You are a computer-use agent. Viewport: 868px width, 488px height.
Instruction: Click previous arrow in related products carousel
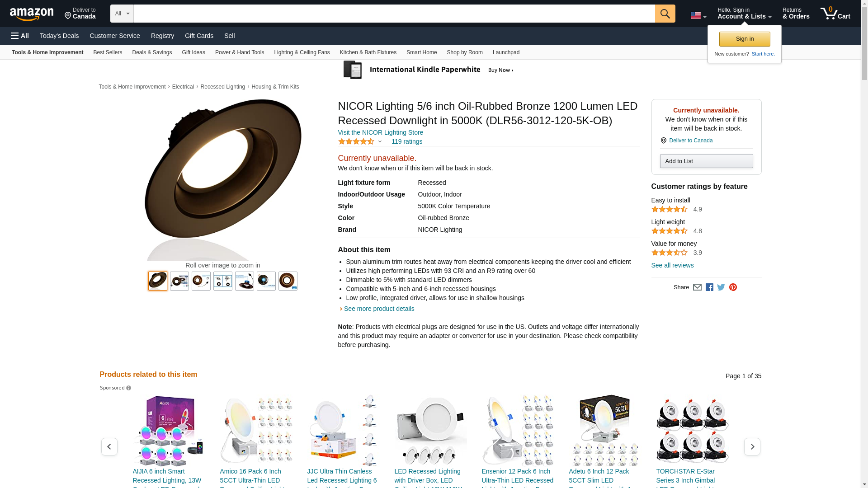(109, 446)
